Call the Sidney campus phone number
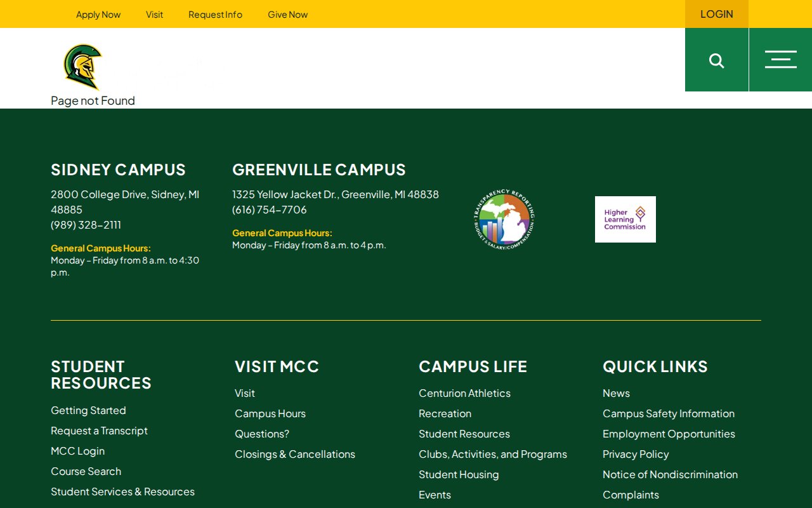The image size is (812, 508). (x=86, y=225)
